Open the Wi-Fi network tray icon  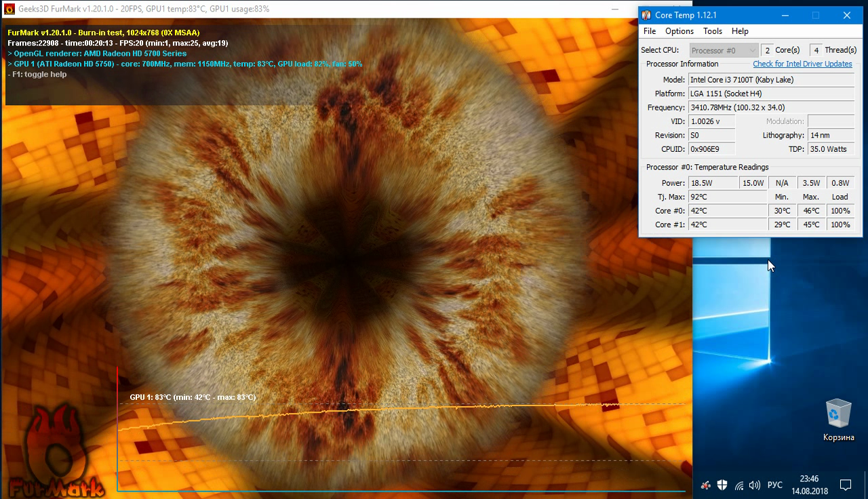[739, 485]
